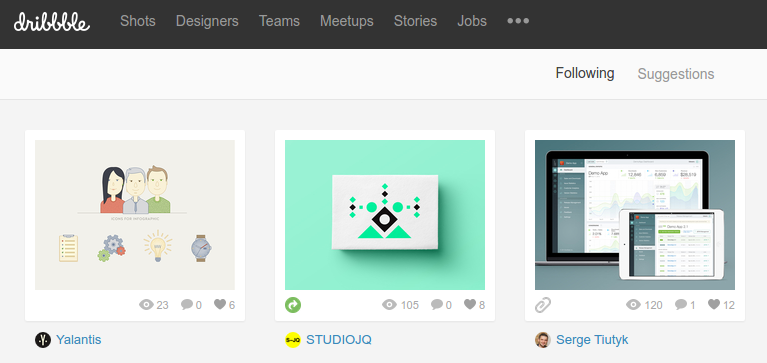Go to Designers in the navigation
The height and width of the screenshot is (363, 767).
point(207,21)
